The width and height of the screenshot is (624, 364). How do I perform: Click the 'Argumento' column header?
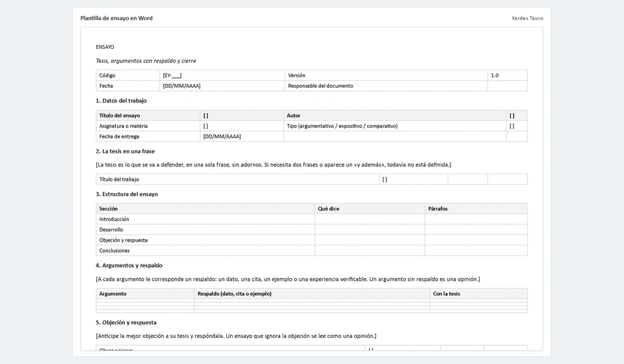click(x=145, y=294)
